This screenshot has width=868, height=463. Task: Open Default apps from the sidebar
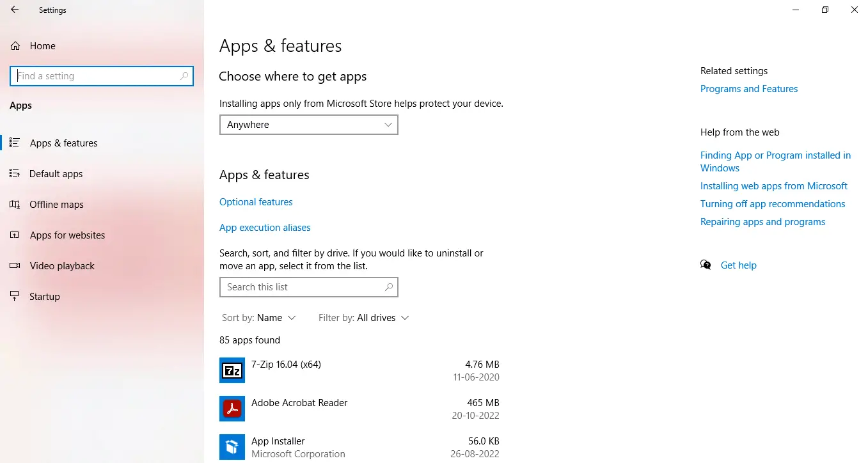point(15,173)
